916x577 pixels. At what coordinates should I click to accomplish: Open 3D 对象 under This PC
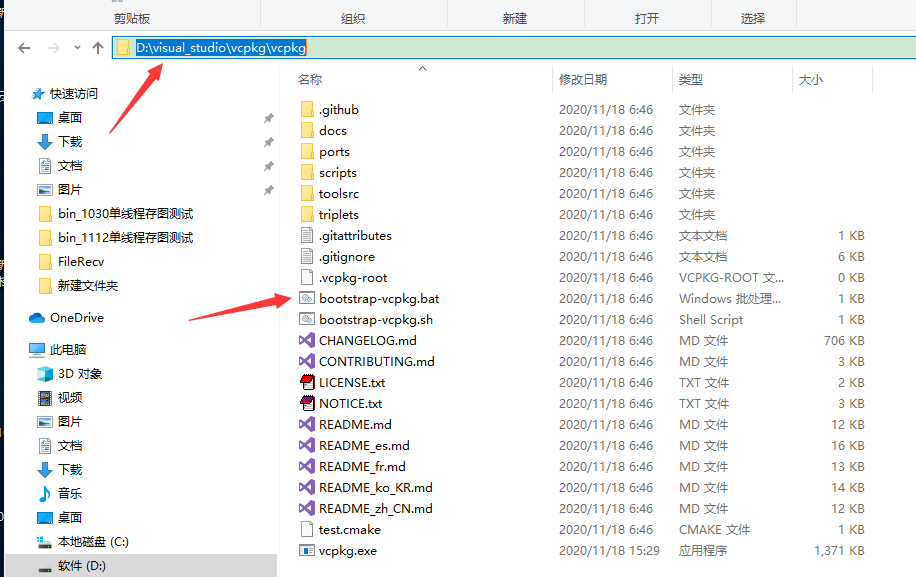[x=79, y=374]
